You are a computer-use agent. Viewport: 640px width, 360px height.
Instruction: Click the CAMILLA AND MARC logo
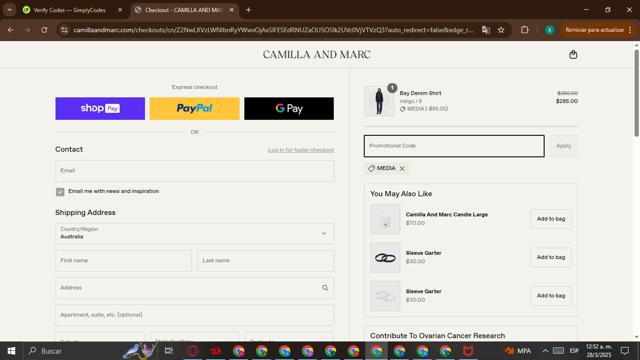317,55
